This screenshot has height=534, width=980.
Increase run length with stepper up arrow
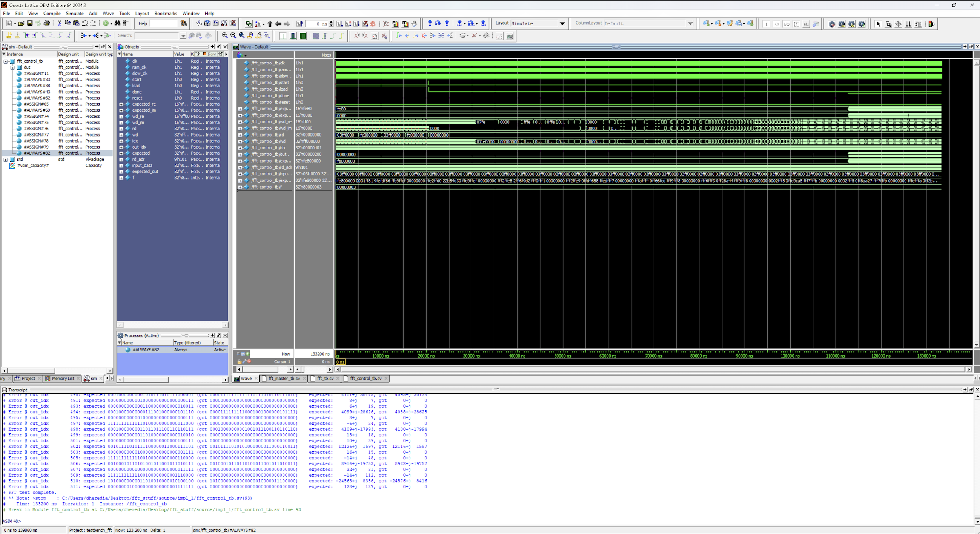coord(331,22)
